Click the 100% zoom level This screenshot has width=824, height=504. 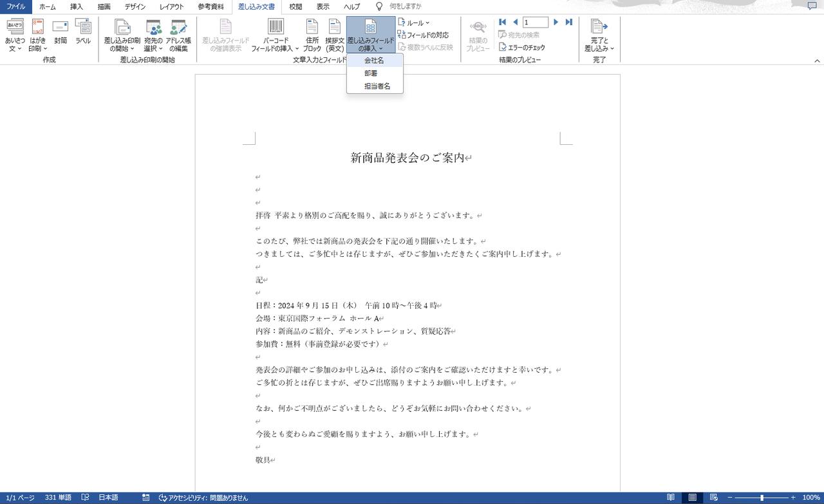coord(810,498)
